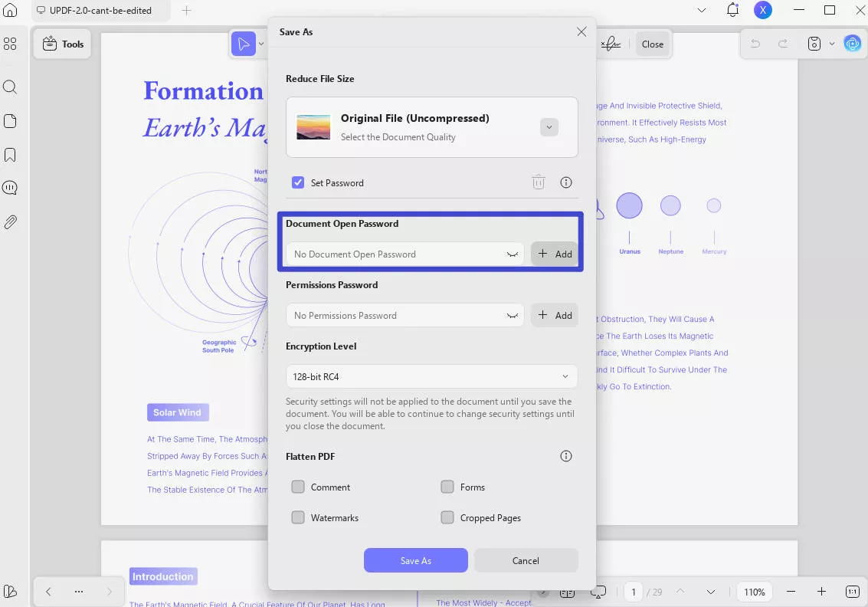868x607 pixels.
Task: Zoom in with plus button
Action: pyautogui.click(x=821, y=592)
